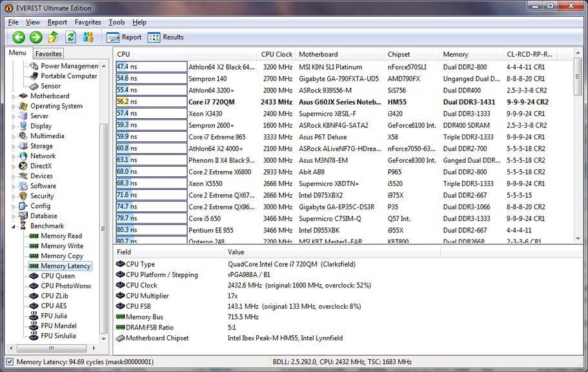Select the Memory Write benchmark icon
Screen dimensions: 588x372
34,246
